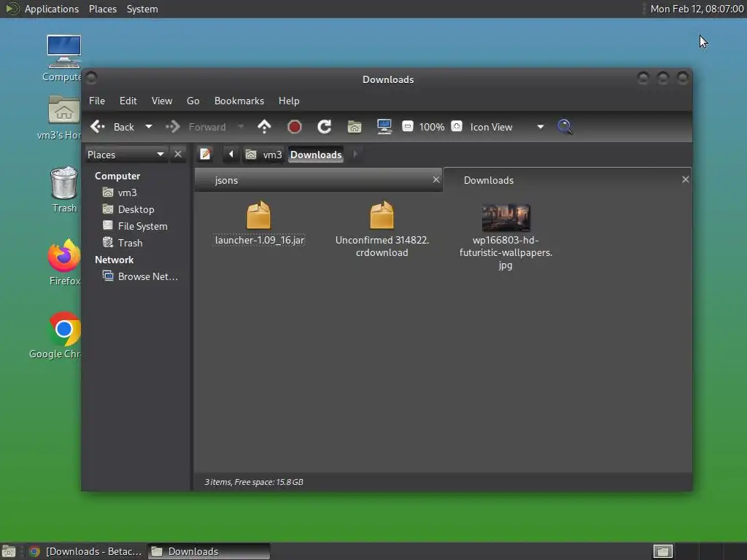Close the jsons tab
Image resolution: width=747 pixels, height=560 pixels.
coord(436,179)
